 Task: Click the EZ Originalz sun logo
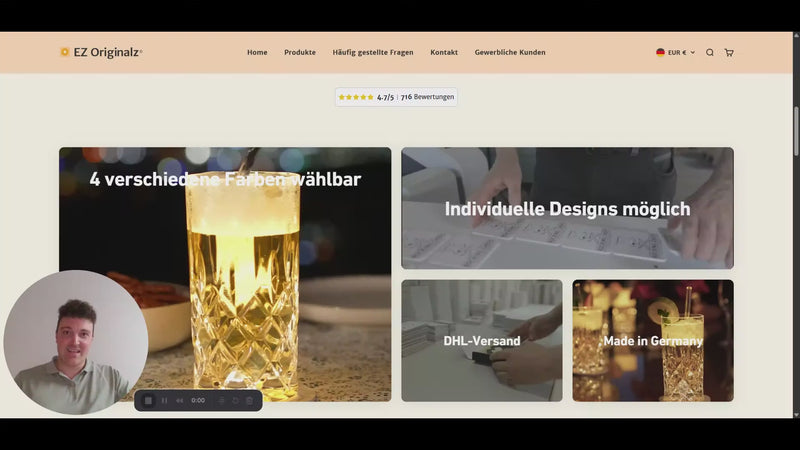coord(65,52)
